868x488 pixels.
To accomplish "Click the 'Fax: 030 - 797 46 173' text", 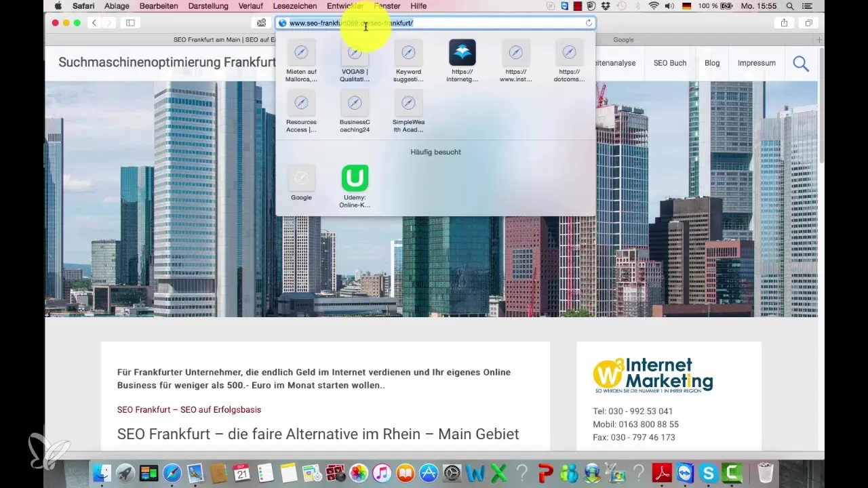I will coord(634,437).
